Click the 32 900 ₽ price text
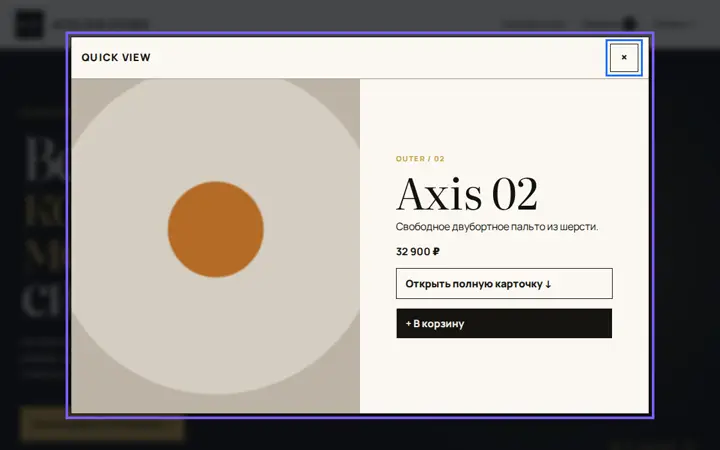 [418, 252]
